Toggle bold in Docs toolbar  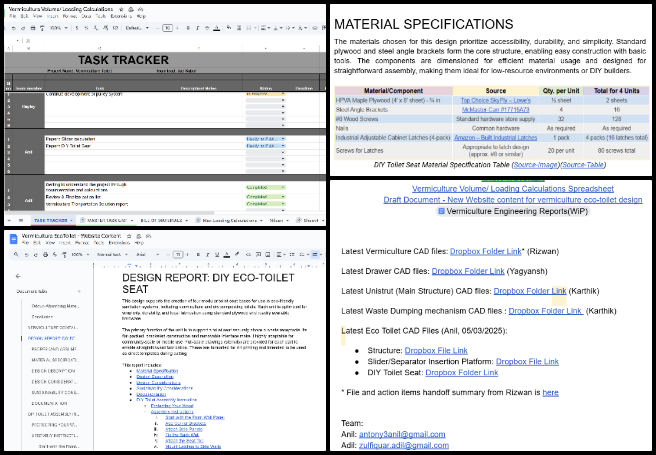click(x=198, y=255)
